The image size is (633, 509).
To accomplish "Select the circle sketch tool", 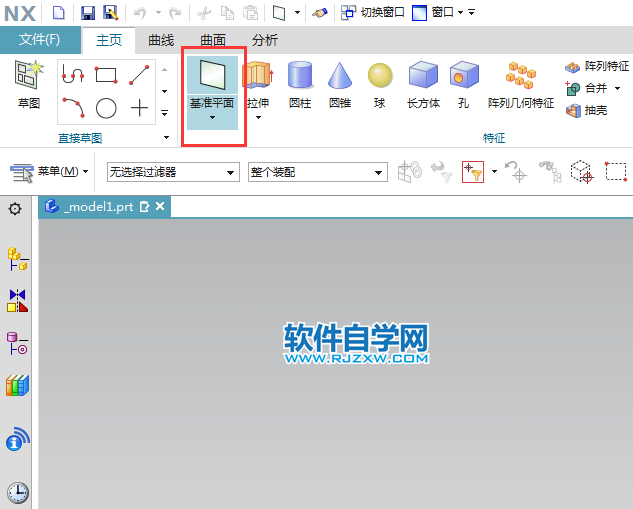I will [x=106, y=108].
